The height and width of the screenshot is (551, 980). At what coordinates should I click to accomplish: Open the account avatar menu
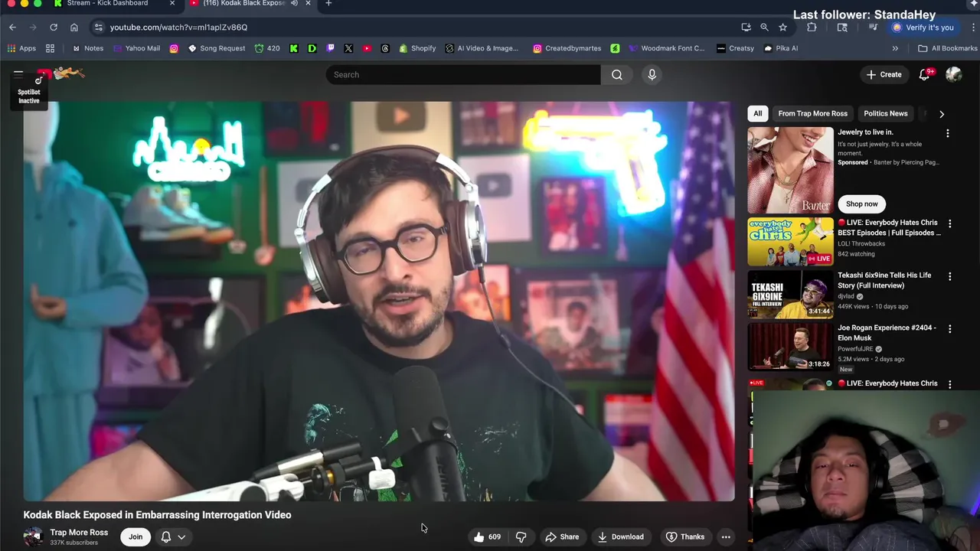tap(954, 74)
